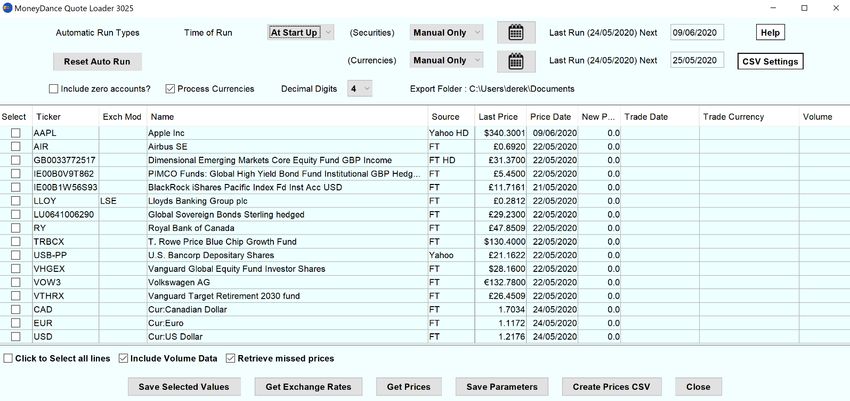Click the Exch Mod column header
Viewport: 850px width, 401px height.
point(123,117)
